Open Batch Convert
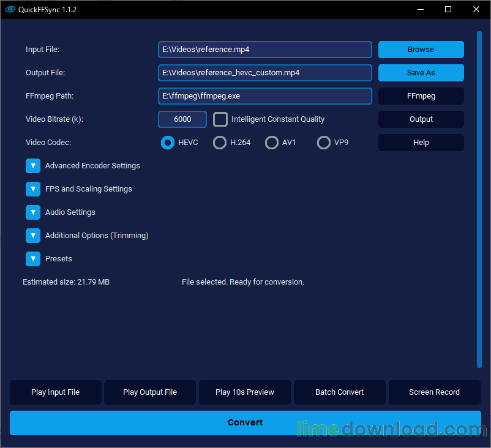The width and height of the screenshot is (491, 448). (x=339, y=392)
